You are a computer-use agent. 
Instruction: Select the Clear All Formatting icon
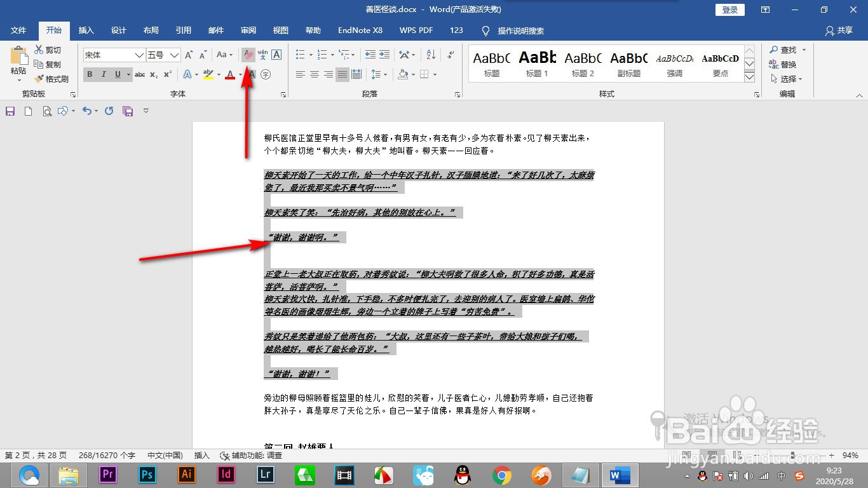pyautogui.click(x=248, y=55)
